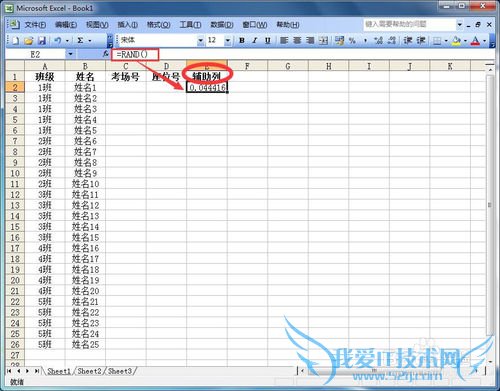Click the horizontal scrollbar left arrow
The image size is (500, 391).
pos(302,371)
